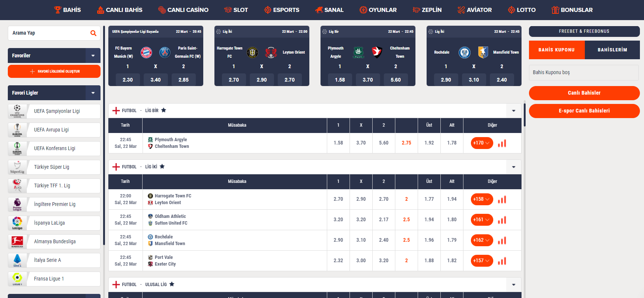Click the LaLiga logo icon

coord(17,223)
